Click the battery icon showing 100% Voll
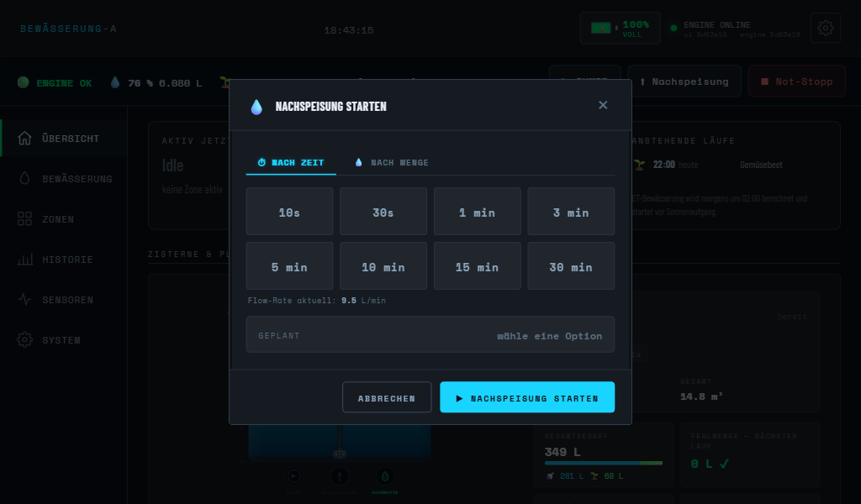The width and height of the screenshot is (861, 504). point(600,28)
